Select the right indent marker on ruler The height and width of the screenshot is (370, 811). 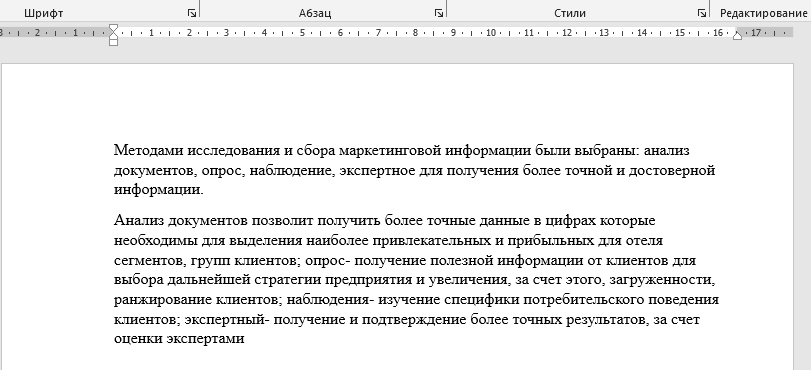[737, 35]
